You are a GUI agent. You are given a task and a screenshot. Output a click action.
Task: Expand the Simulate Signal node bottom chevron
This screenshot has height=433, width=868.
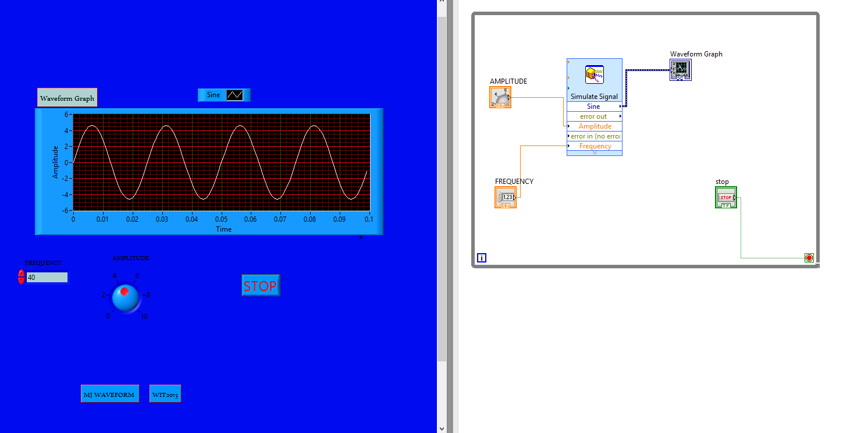(x=594, y=153)
